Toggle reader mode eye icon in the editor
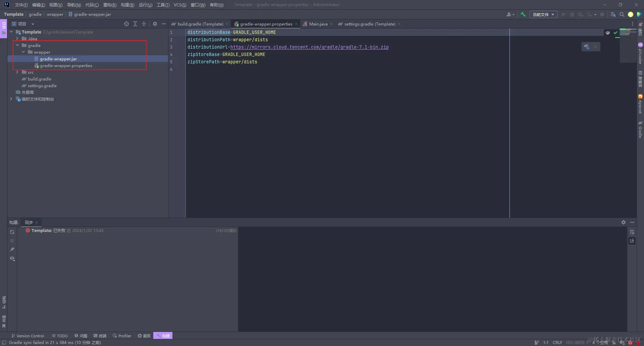Screen dimensions: 644x346 pos(608,33)
